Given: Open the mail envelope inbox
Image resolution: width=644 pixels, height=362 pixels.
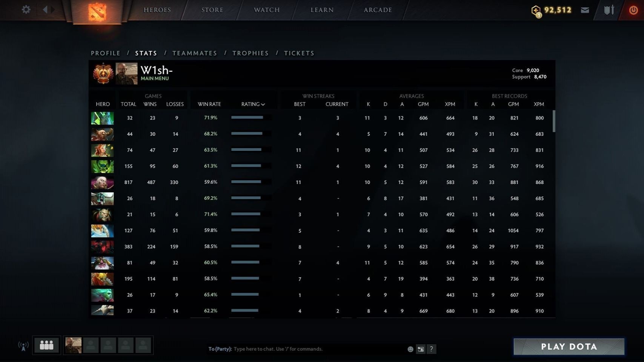Looking at the screenshot, I should (585, 10).
